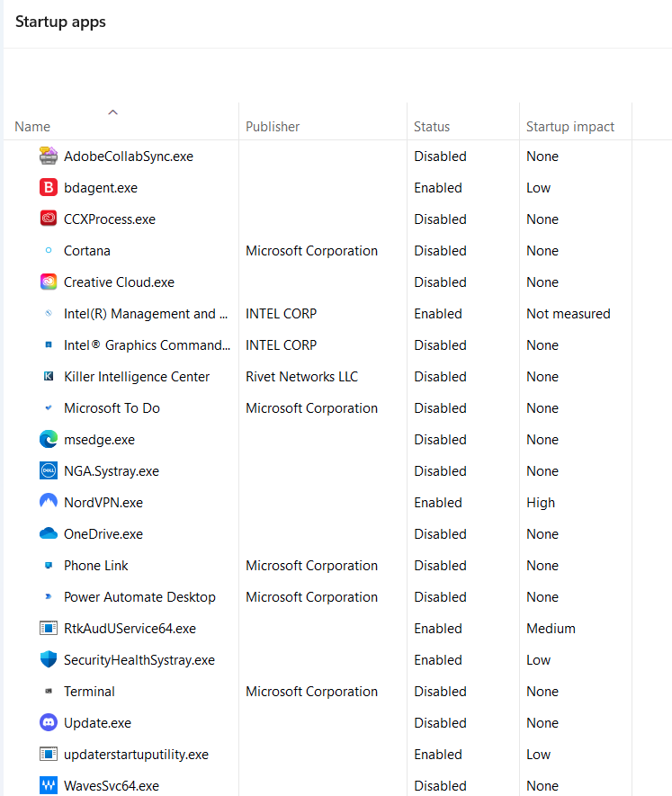Click the Microsoft To Do checkmark icon

point(49,407)
